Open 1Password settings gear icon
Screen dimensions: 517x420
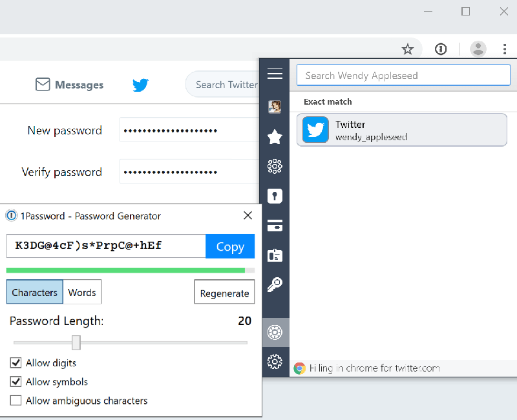pos(275,362)
